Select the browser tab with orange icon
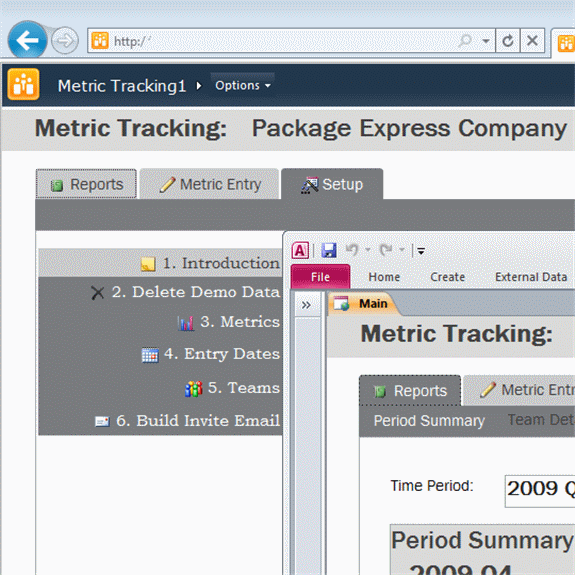 point(565,43)
